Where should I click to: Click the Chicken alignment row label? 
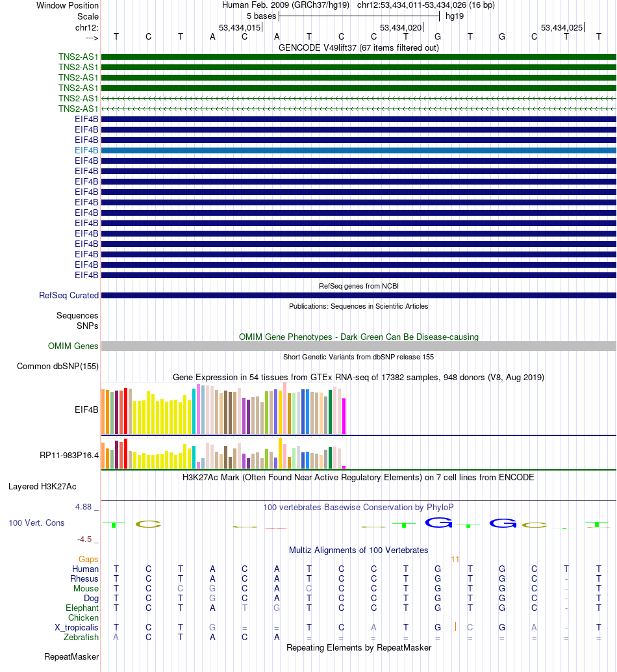(83, 617)
